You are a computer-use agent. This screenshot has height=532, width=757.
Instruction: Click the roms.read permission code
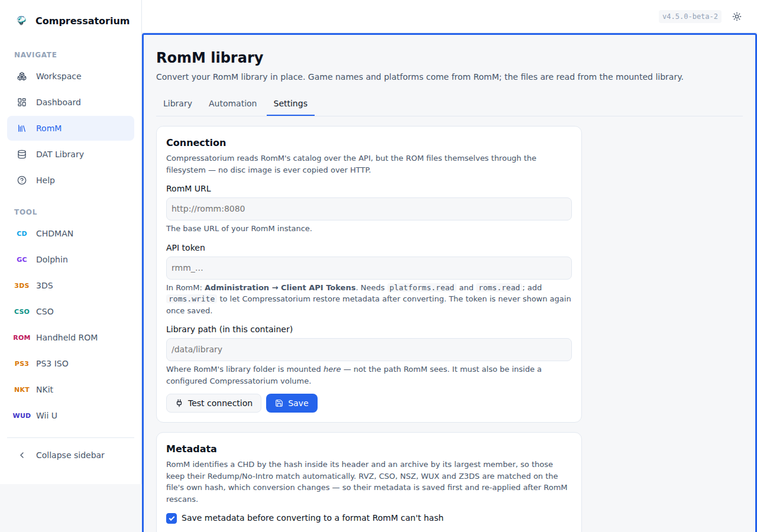499,288
